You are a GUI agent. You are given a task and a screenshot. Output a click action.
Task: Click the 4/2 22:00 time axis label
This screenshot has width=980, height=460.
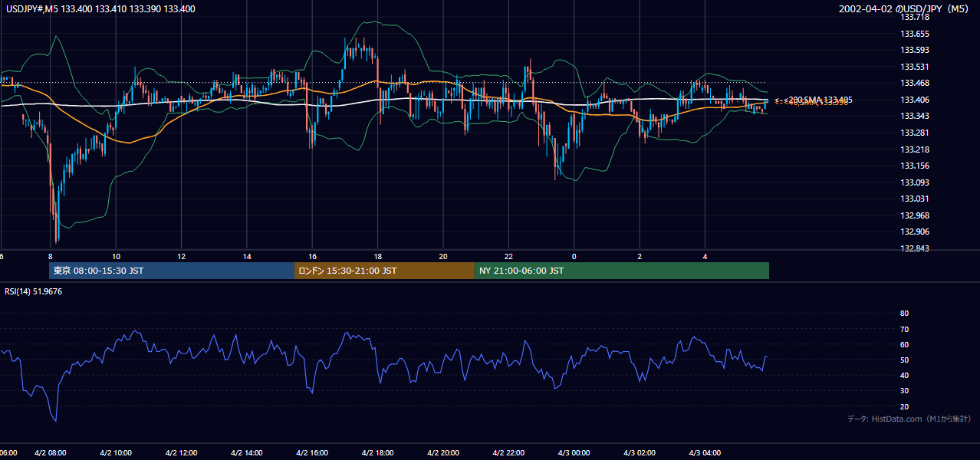(x=508, y=452)
